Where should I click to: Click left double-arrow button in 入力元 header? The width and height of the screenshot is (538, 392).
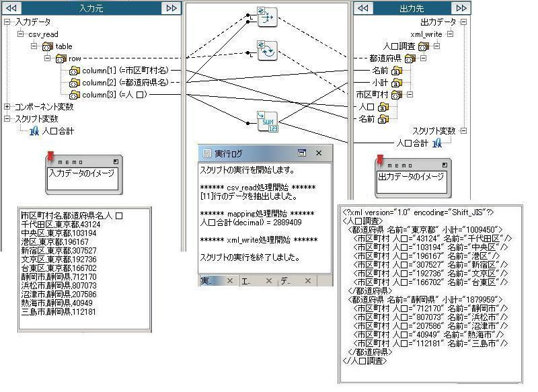coord(11,8)
